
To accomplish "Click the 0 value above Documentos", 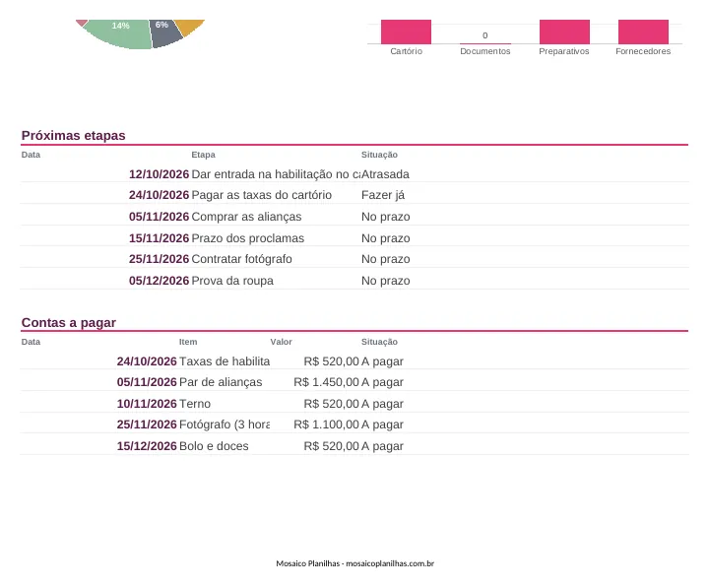I will point(484,35).
